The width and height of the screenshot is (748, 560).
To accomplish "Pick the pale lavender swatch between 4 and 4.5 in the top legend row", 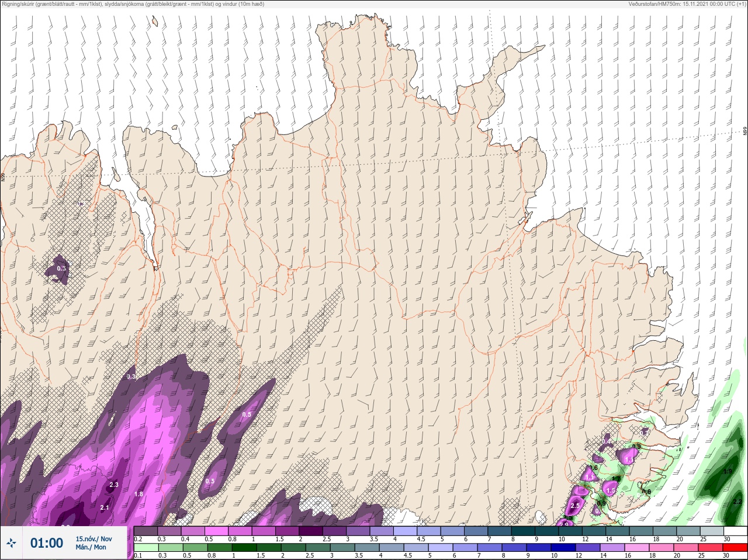I will tap(406, 531).
